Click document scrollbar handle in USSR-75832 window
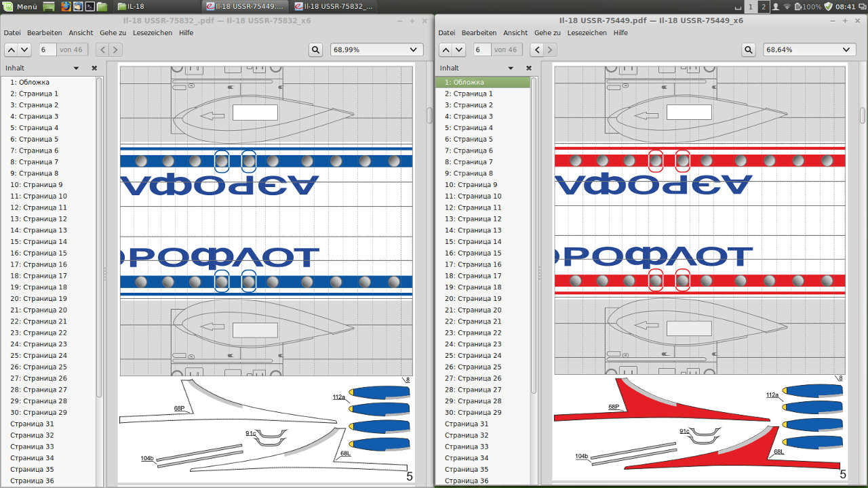 click(429, 115)
